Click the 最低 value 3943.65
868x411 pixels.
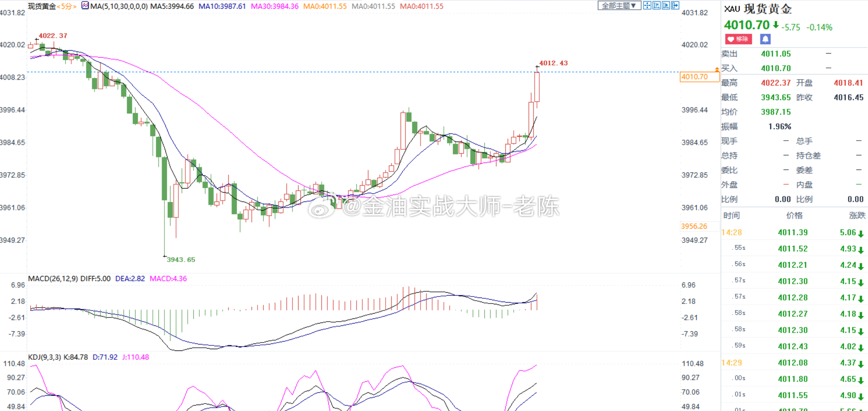776,97
